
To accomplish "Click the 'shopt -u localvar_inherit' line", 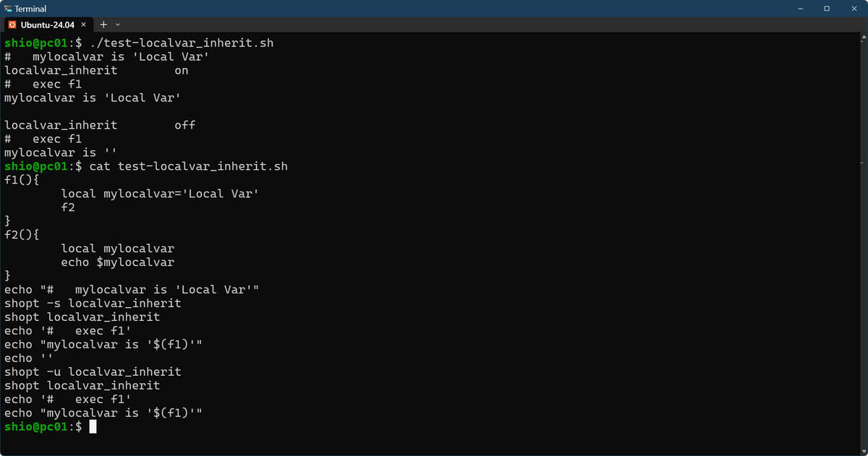I will (93, 372).
